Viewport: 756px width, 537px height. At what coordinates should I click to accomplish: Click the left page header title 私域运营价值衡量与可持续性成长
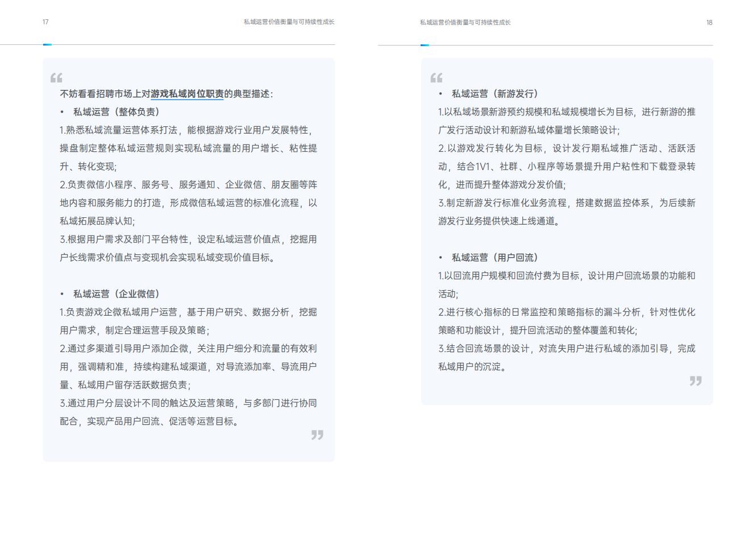pyautogui.click(x=289, y=22)
